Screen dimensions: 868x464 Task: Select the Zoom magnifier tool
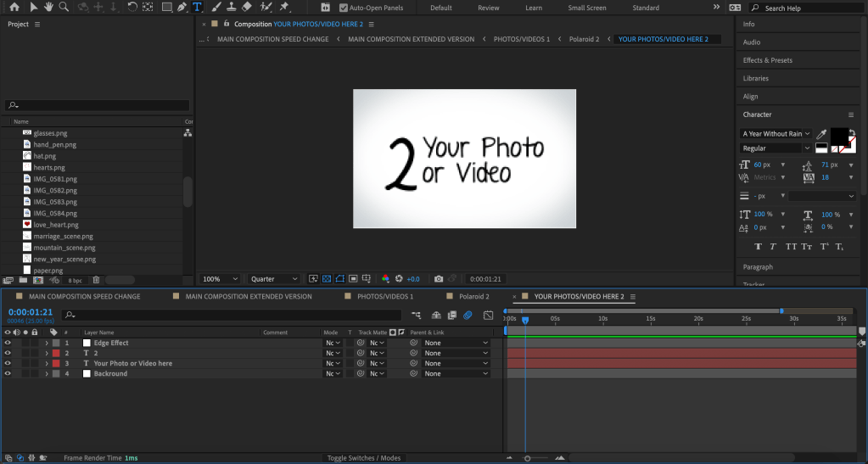(x=64, y=7)
